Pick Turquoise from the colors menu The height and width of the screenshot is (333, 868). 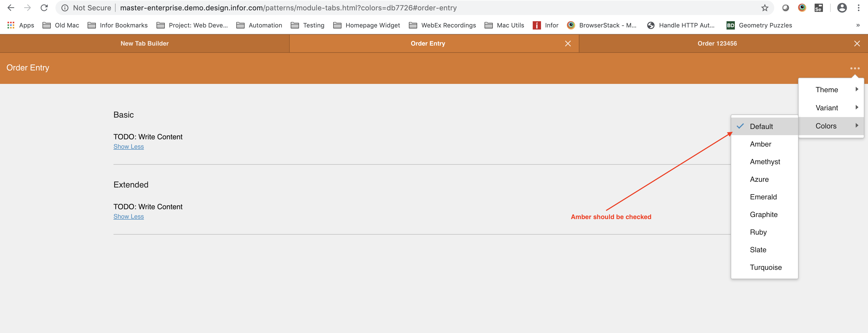click(766, 267)
